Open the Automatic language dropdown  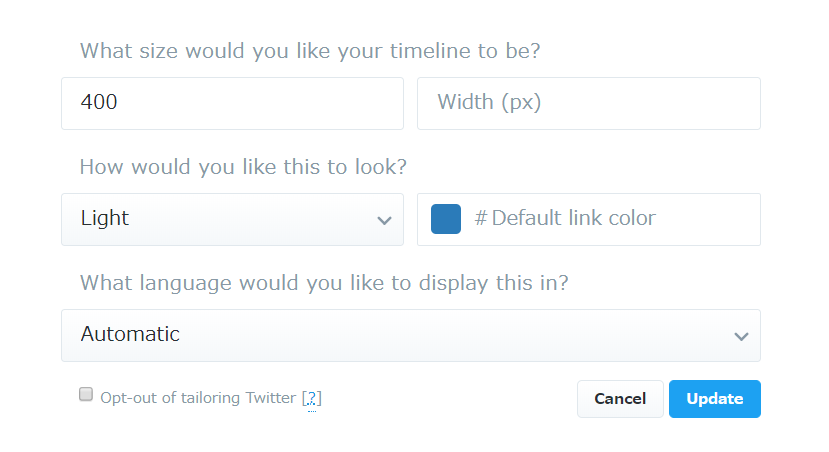410,335
